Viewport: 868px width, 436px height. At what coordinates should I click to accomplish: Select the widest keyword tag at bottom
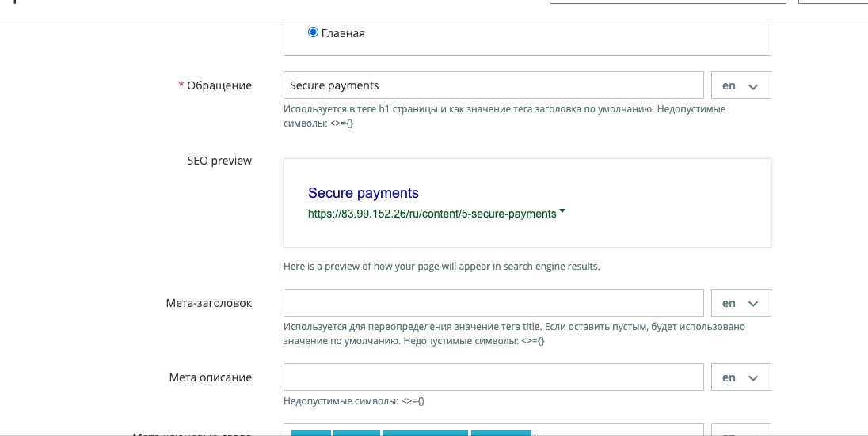[x=425, y=432]
